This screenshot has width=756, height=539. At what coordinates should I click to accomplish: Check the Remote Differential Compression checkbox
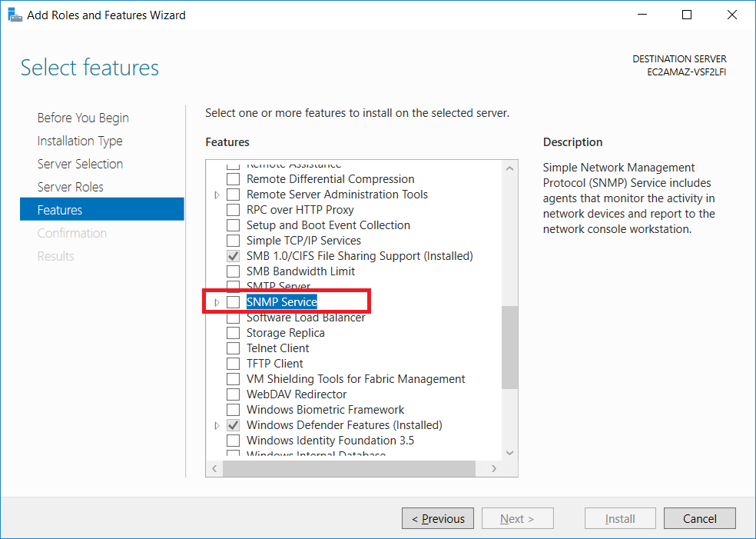click(x=233, y=179)
